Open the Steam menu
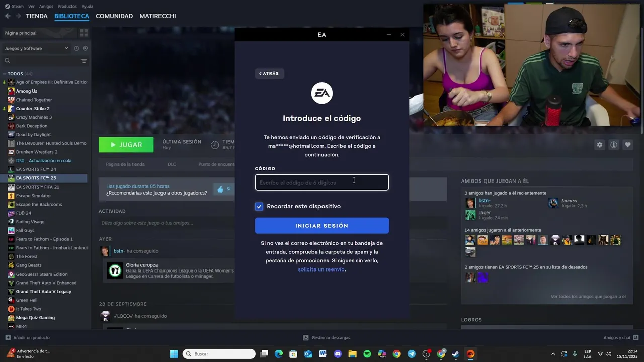The width and height of the screenshot is (644, 362). pos(14,6)
